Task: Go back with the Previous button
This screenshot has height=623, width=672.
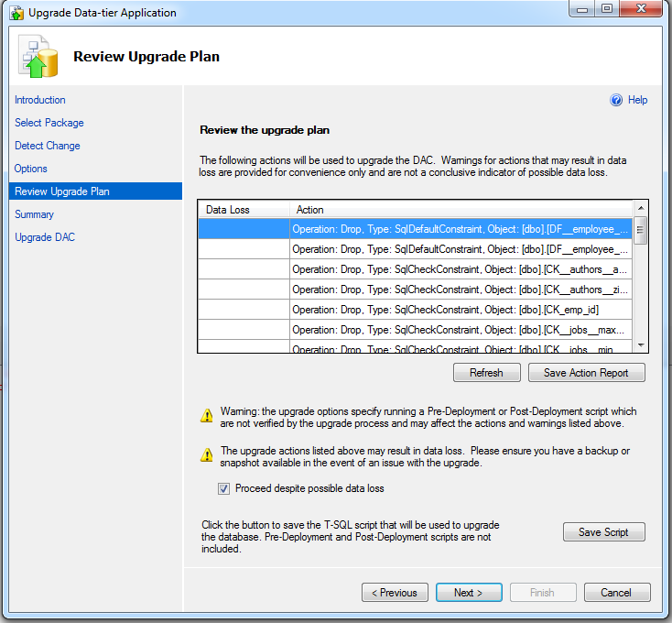Action: pyautogui.click(x=395, y=593)
